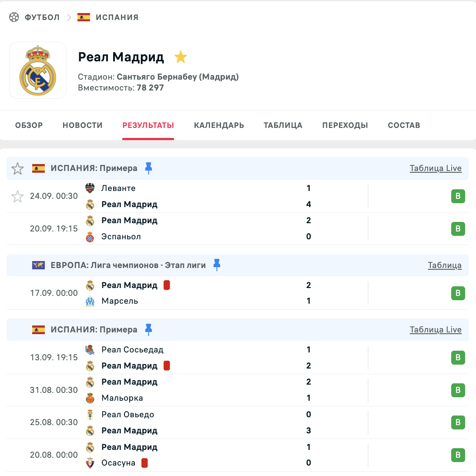Toggle favorite star on first Примера league header
This screenshot has height=476, width=476.
[17, 168]
